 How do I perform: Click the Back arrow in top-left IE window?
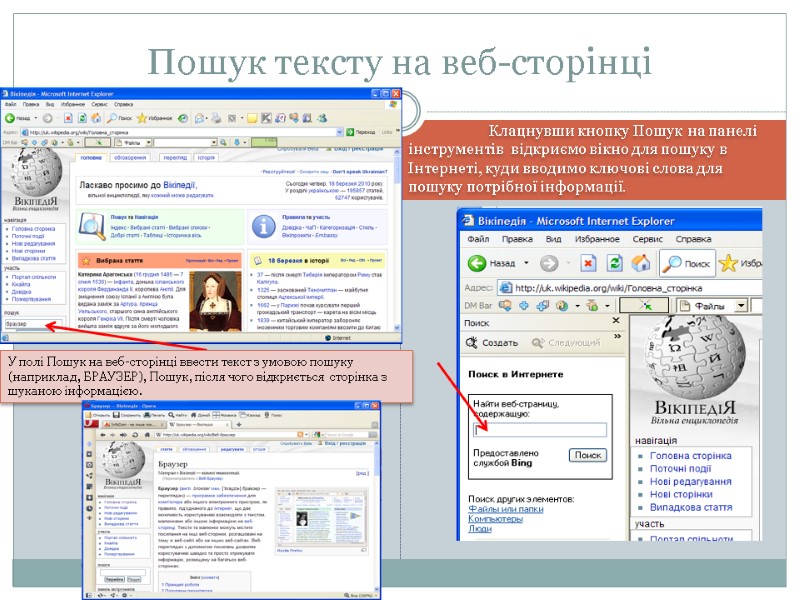9,118
